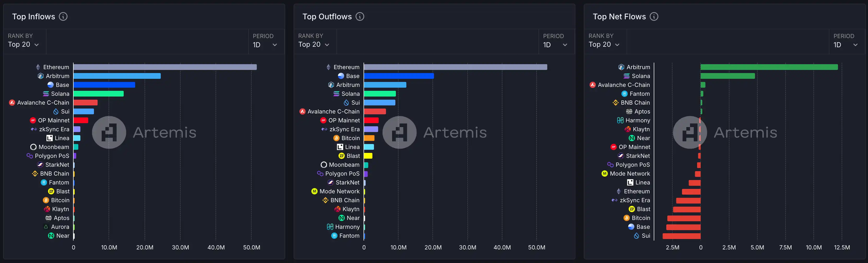Click the Base logo in Top Outflows
868x263 pixels.
pos(341,76)
